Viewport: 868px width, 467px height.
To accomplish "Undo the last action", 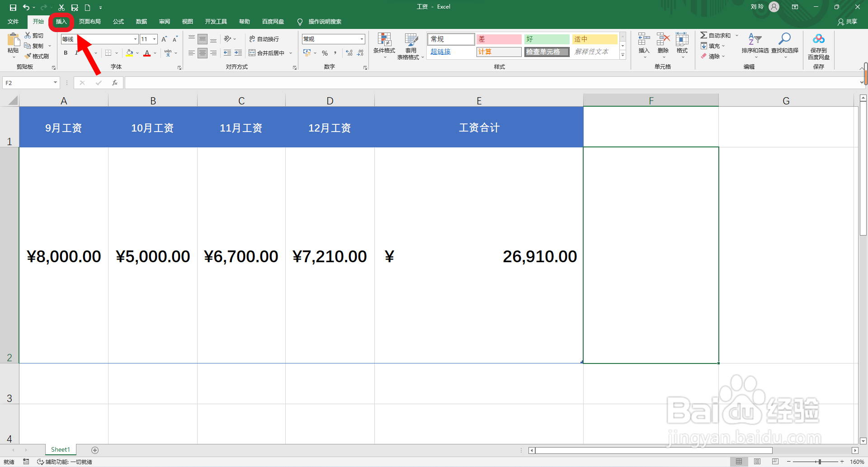I will tap(26, 7).
